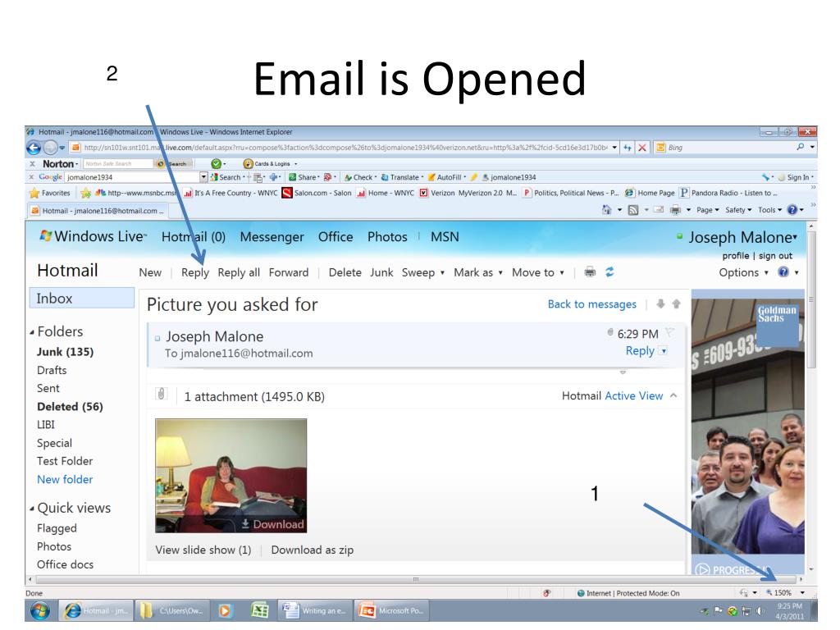
Task: Toggle the flag on this message
Action: coord(669,333)
